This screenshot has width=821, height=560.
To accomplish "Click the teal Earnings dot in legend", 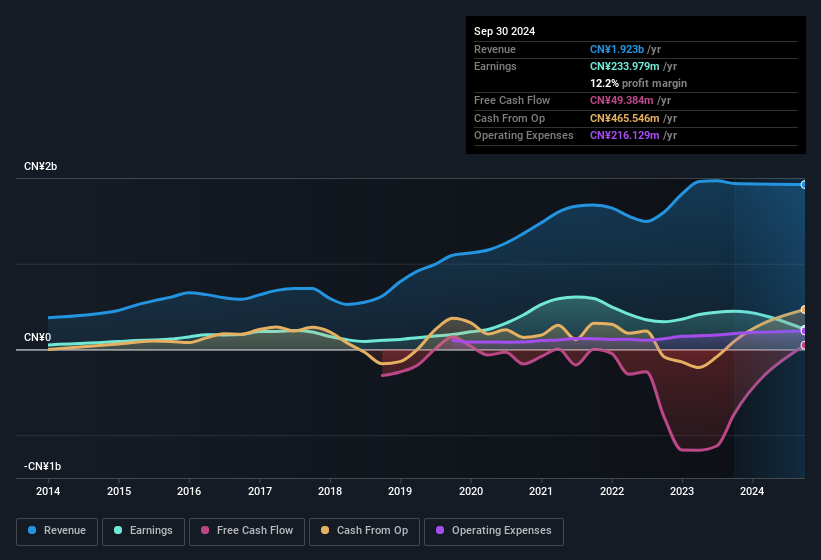I will pos(119,531).
